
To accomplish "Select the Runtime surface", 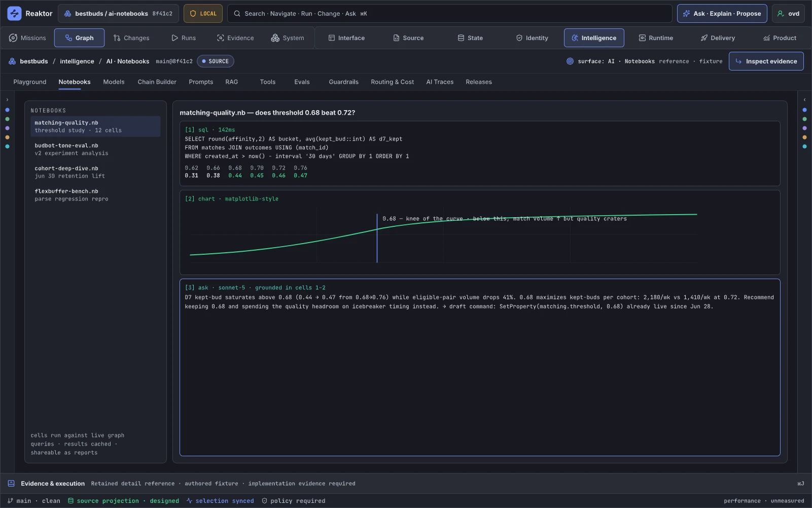I will coord(656,38).
